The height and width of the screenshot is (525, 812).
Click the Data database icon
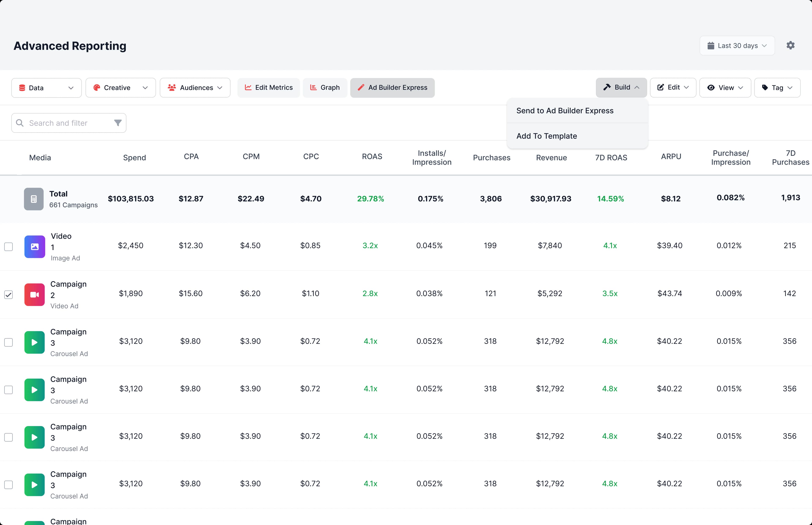point(22,88)
